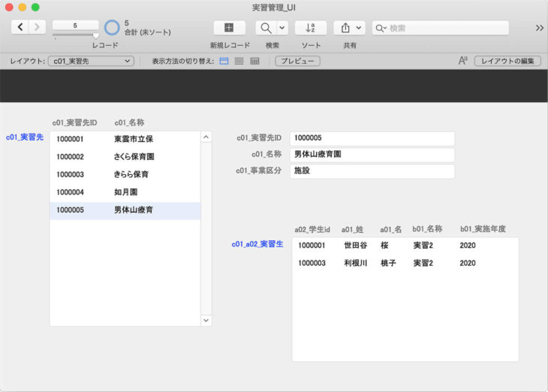This screenshot has height=392, width=548.
Task: Open the 共有 share icon
Action: (x=345, y=28)
